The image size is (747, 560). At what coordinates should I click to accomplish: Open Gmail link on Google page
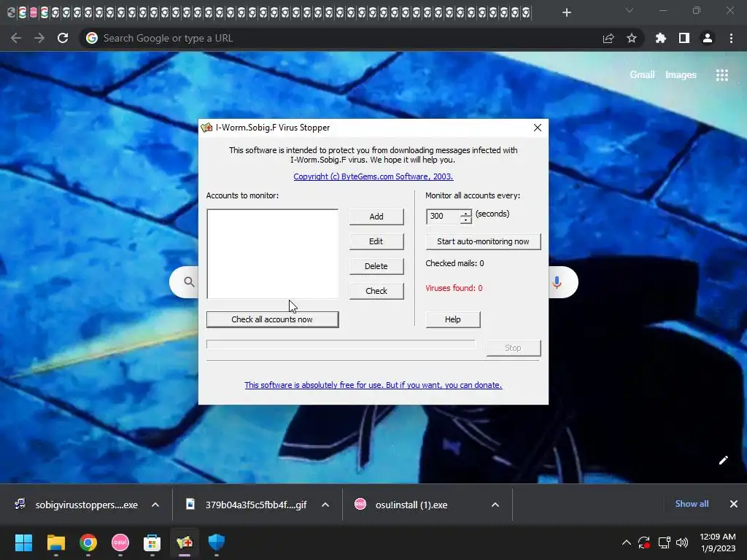tap(642, 75)
